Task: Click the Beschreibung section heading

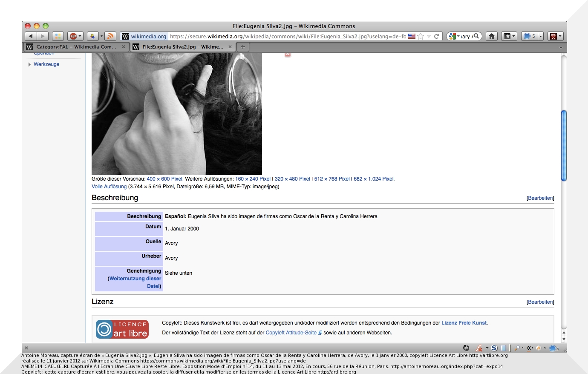Action: pyautogui.click(x=115, y=198)
